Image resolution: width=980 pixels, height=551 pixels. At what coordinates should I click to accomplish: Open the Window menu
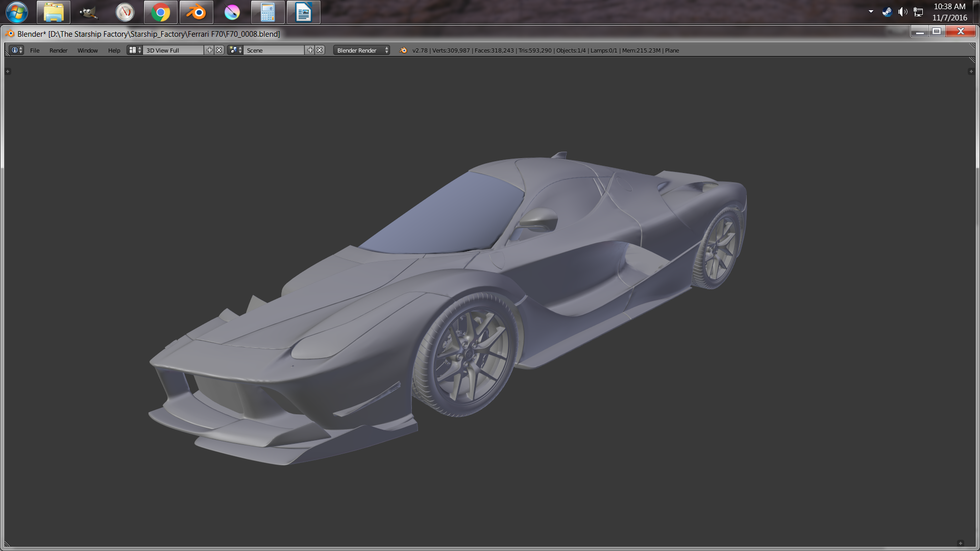pyautogui.click(x=87, y=51)
